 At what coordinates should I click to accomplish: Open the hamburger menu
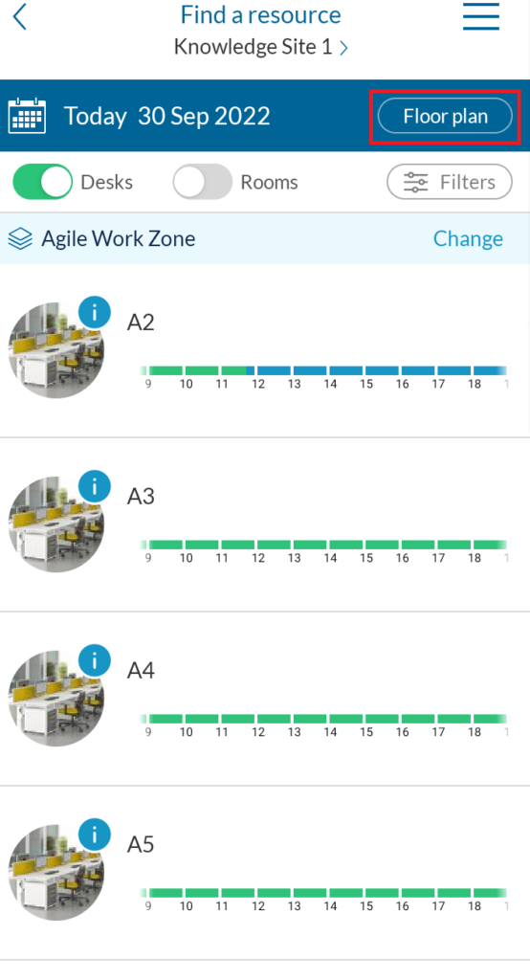tap(480, 16)
